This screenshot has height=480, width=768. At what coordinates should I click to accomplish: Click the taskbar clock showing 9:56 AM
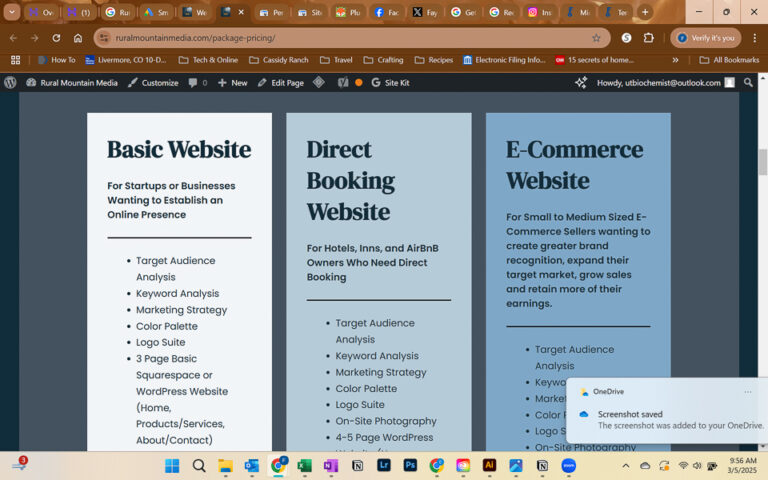(x=743, y=465)
